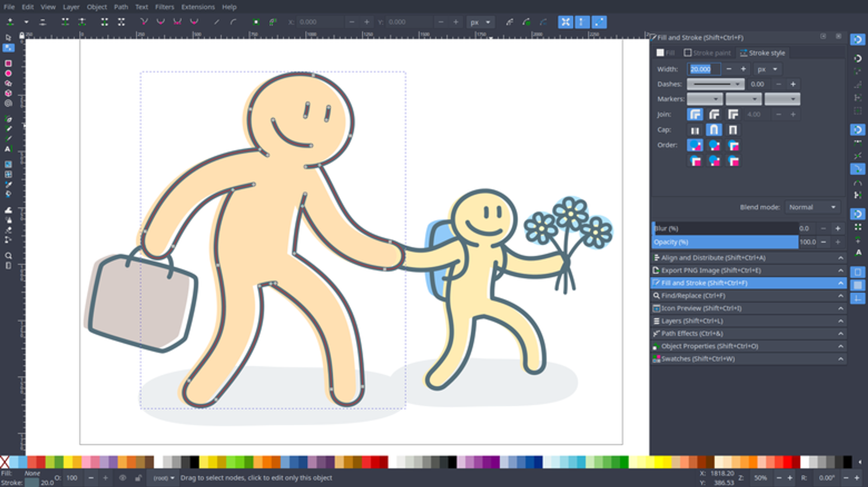Switch to the Fill tab
The height and width of the screenshot is (487, 868).
coord(666,53)
